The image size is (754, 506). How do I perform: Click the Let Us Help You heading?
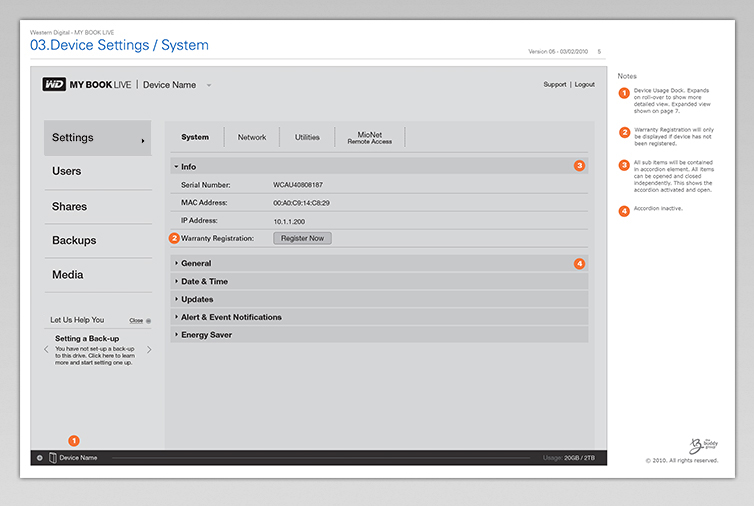[77, 320]
